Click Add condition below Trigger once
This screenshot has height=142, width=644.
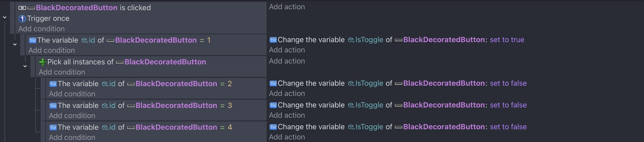[x=42, y=29]
